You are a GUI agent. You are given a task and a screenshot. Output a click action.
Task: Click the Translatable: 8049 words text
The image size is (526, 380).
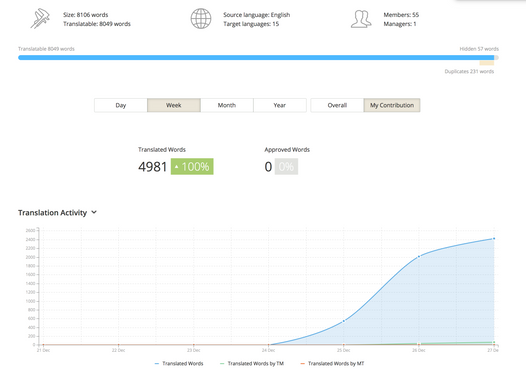[97, 24]
